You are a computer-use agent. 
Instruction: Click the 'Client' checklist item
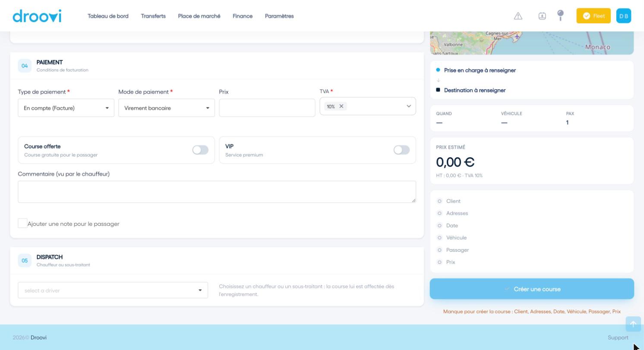coord(453,201)
